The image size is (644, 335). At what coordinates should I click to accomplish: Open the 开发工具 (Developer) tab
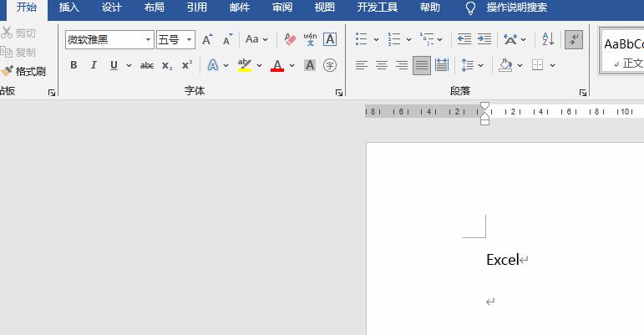377,8
